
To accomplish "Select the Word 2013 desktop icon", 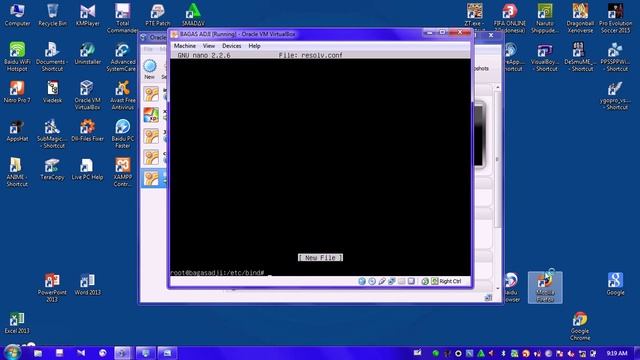I will click(x=87, y=284).
